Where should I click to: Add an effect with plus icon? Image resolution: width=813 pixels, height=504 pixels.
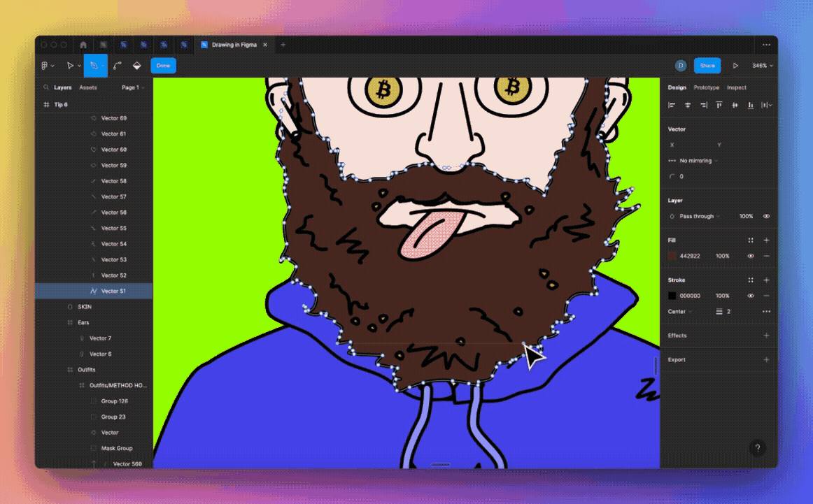766,336
